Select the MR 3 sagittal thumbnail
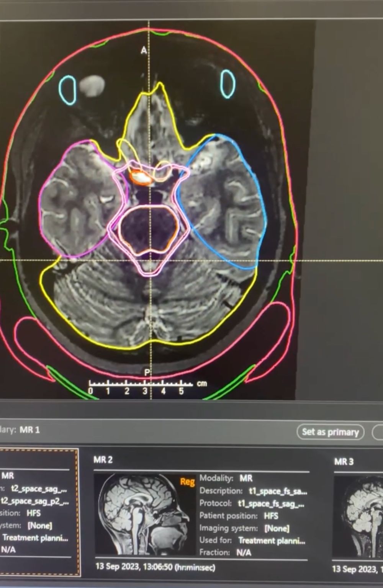 358,517
